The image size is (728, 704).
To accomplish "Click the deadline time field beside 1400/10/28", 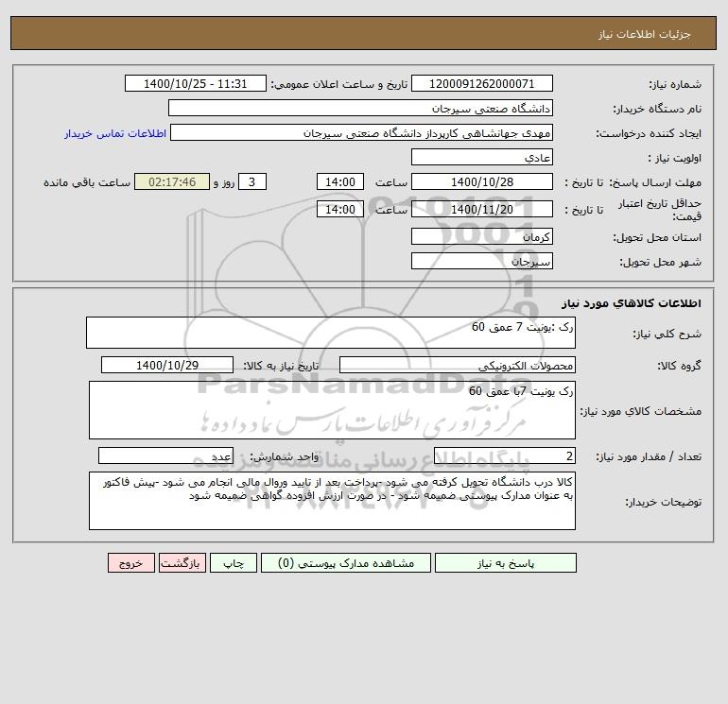I will click(x=339, y=182).
